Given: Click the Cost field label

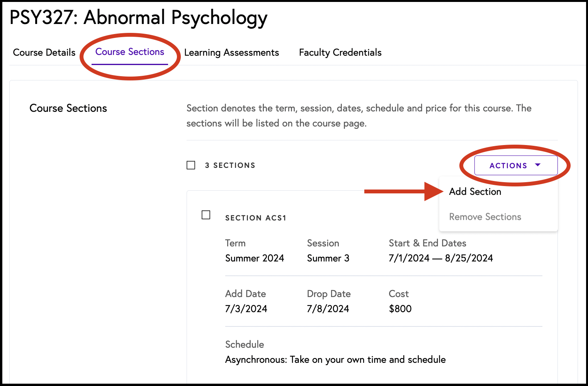Looking at the screenshot, I should [399, 294].
